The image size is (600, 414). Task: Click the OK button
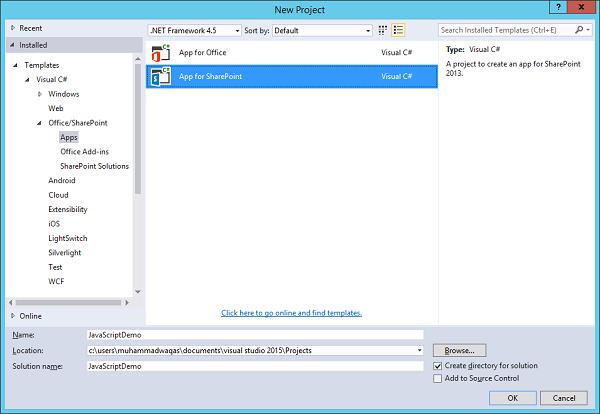513,398
